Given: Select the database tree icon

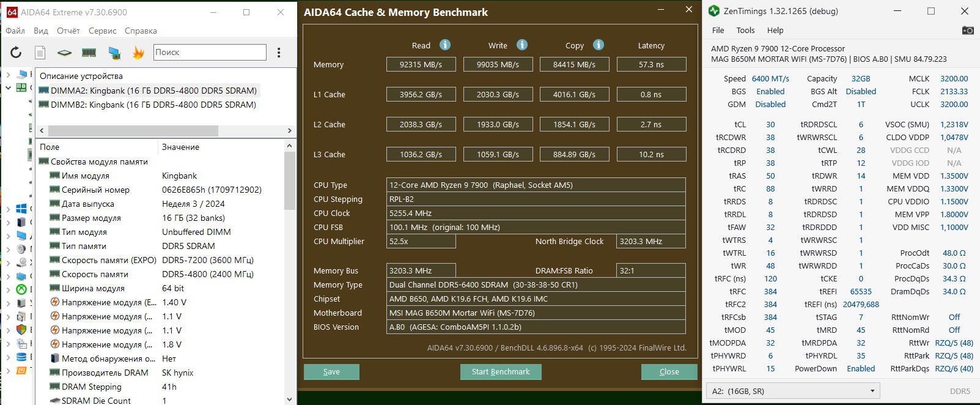Looking at the screenshot, I should [x=21, y=357].
